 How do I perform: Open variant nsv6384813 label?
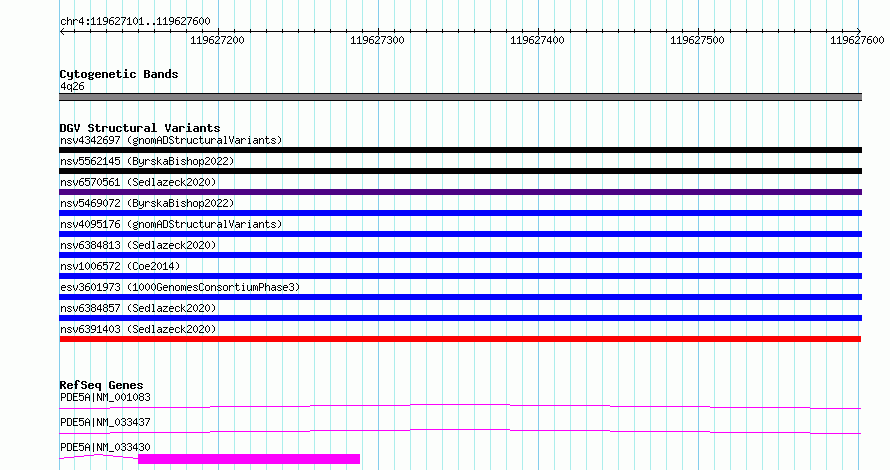pyautogui.click(x=138, y=245)
